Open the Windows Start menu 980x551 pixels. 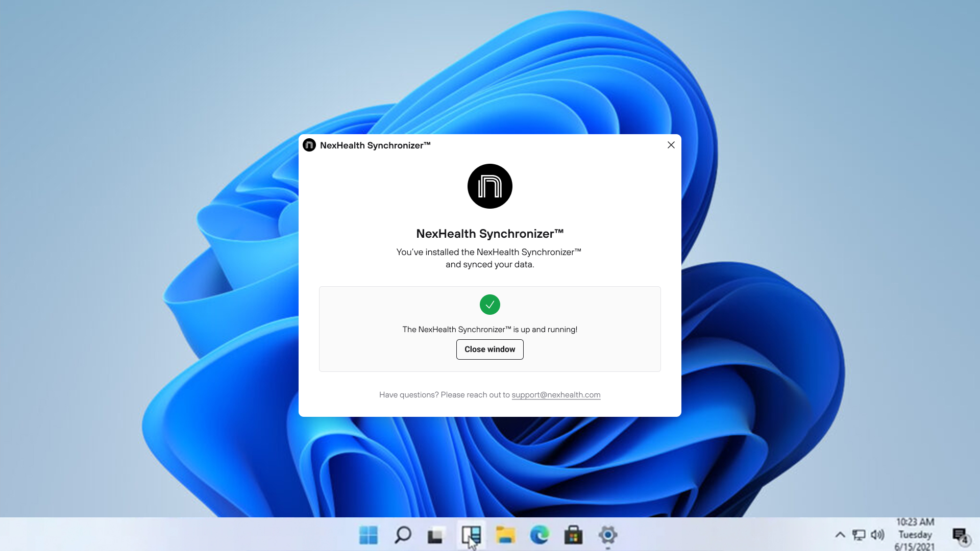369,535
